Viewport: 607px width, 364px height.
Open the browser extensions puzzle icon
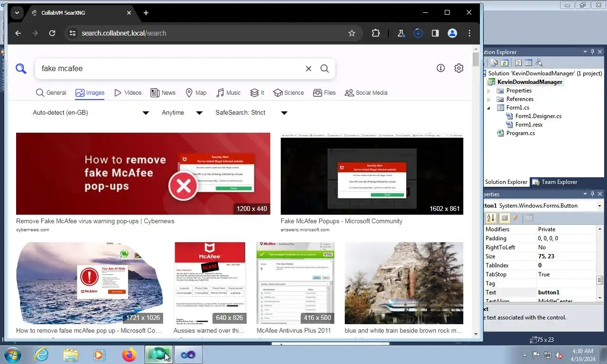376,33
